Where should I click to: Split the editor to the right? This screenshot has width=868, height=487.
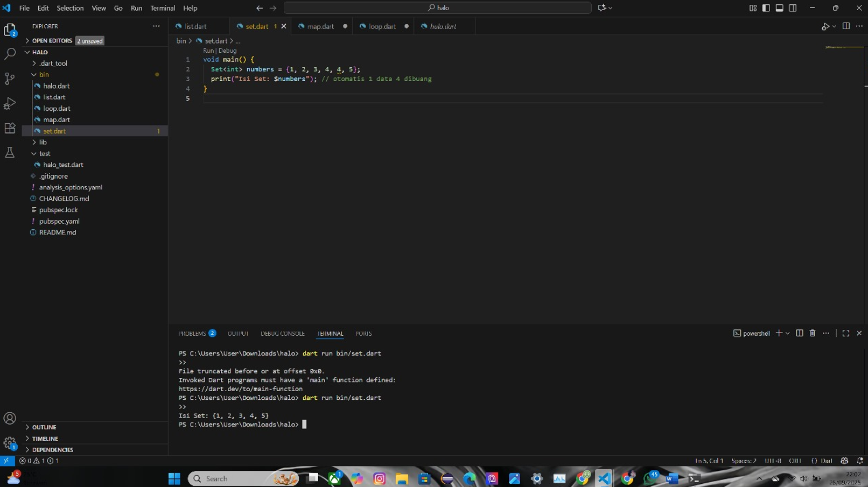click(846, 26)
